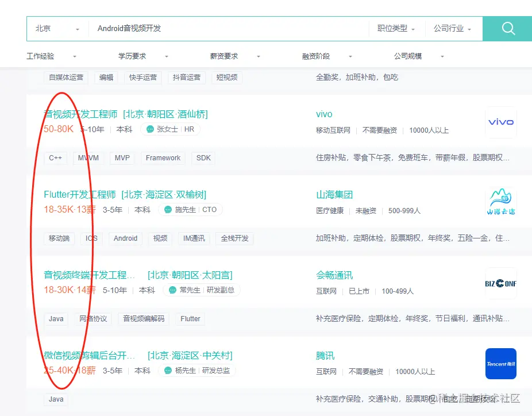532x416 pixels.
Task: Click Java tag in 会畅通讯 listing
Action: point(56,319)
